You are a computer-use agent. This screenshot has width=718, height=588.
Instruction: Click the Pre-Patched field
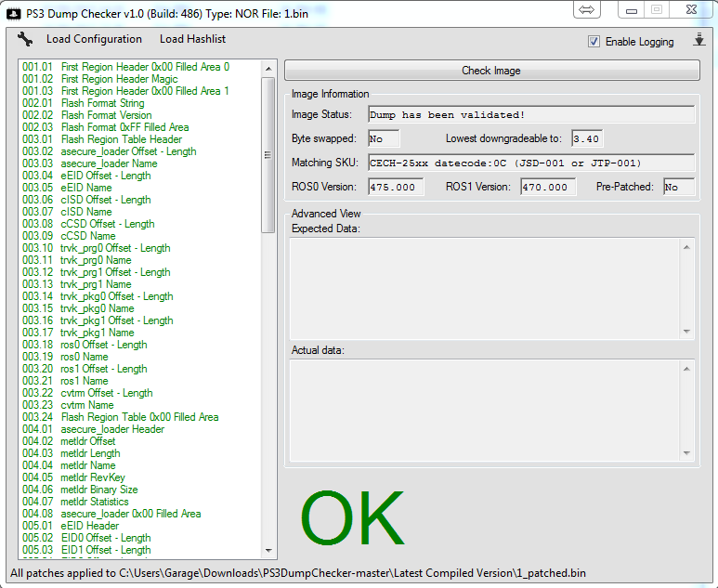pos(679,187)
